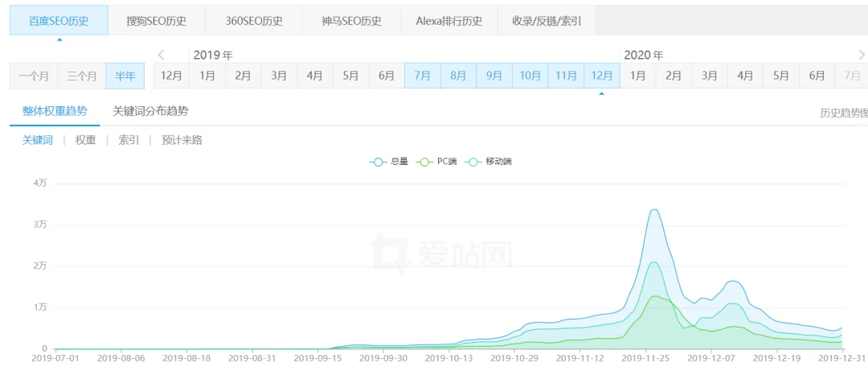Click the 2万 y-axis label
Screen dimensions: 868x371
(x=40, y=266)
